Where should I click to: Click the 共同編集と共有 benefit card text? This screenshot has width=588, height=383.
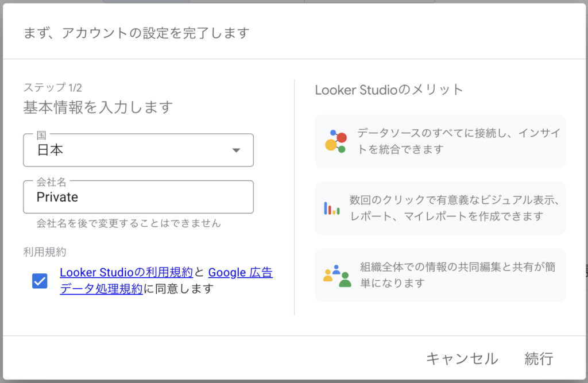coord(457,275)
